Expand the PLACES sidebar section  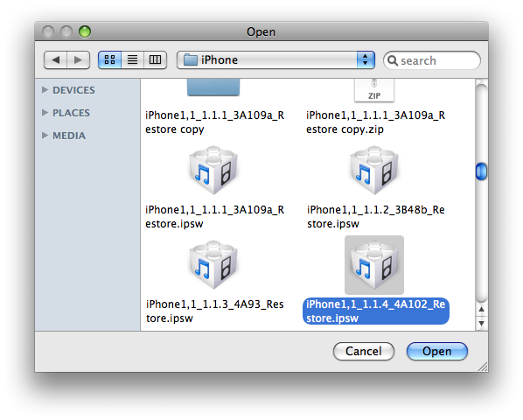[x=45, y=113]
